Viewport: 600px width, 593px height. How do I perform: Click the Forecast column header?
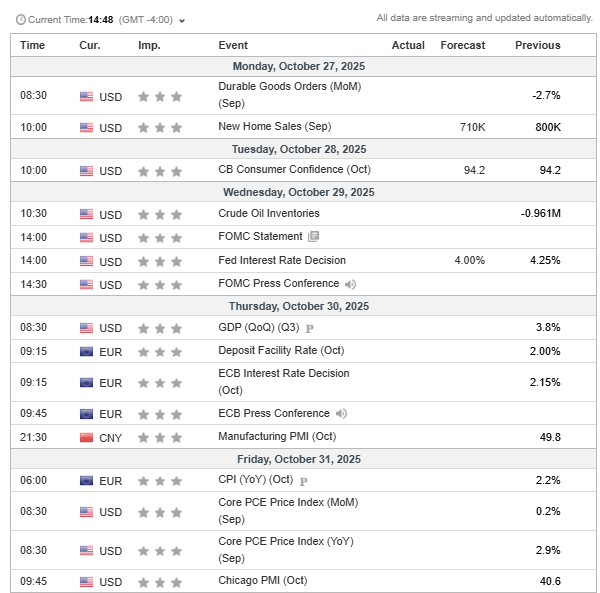[462, 45]
